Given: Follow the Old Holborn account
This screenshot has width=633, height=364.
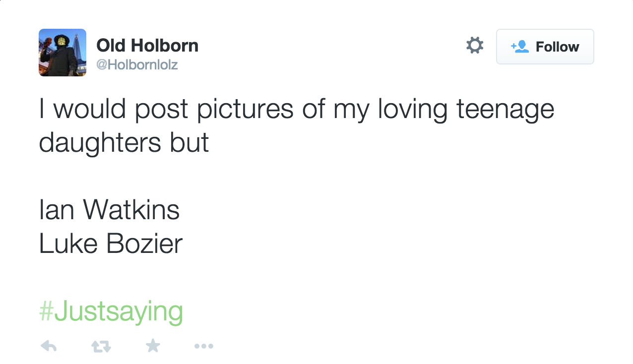Looking at the screenshot, I should point(545,47).
